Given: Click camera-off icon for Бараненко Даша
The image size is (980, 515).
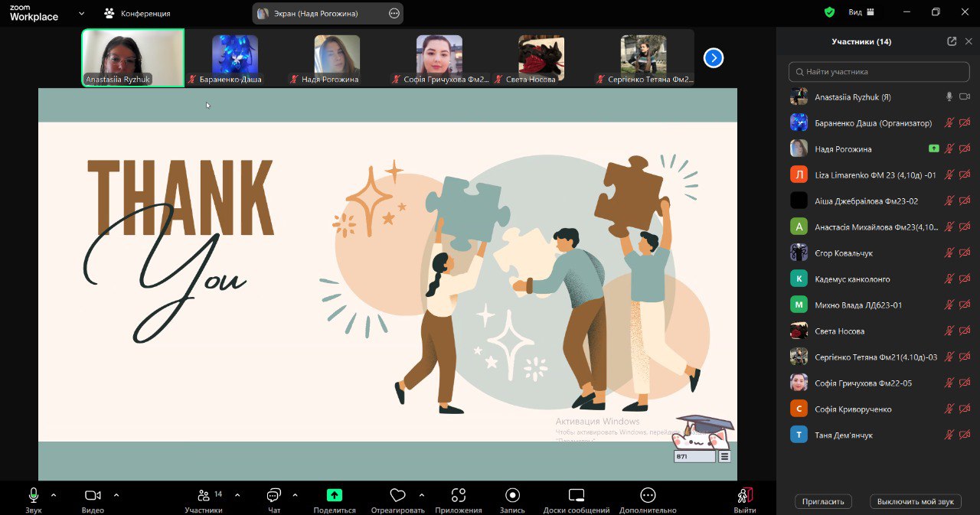Looking at the screenshot, I should [x=965, y=122].
